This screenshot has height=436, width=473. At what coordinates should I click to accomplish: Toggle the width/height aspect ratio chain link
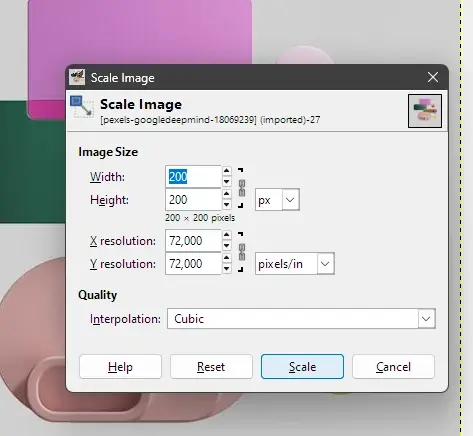tap(242, 188)
